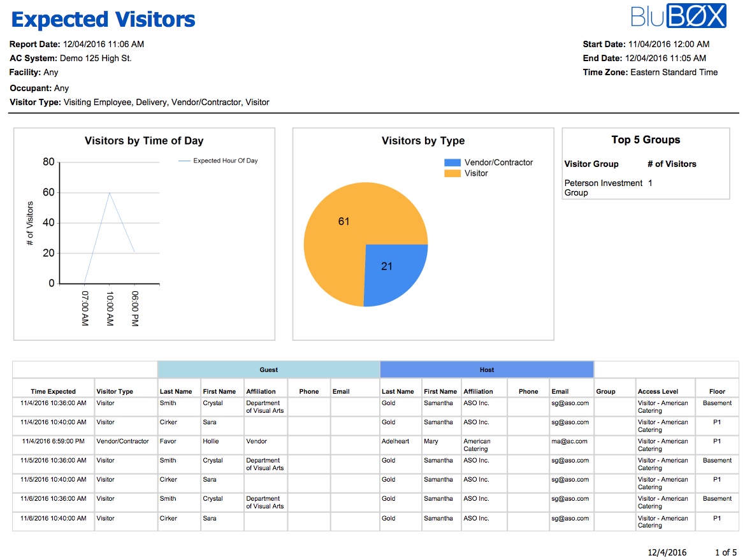
Task: Click the Vendor/Contractor cell for Hollie Favor
Action: click(x=122, y=441)
